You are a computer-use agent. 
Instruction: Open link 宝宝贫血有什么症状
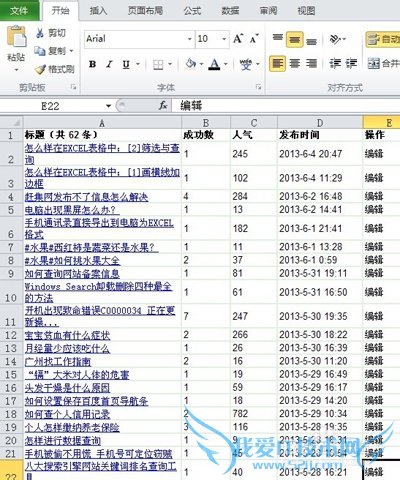(x=67, y=335)
